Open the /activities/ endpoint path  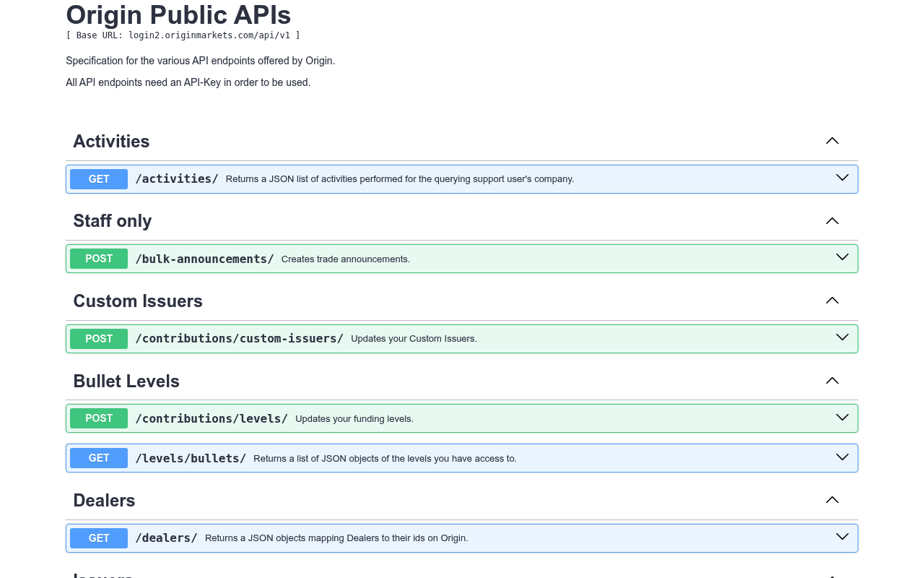click(x=177, y=179)
